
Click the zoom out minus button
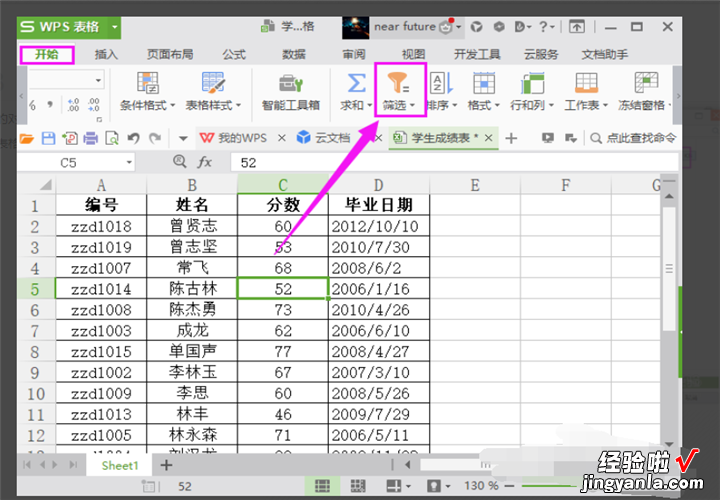(x=509, y=486)
